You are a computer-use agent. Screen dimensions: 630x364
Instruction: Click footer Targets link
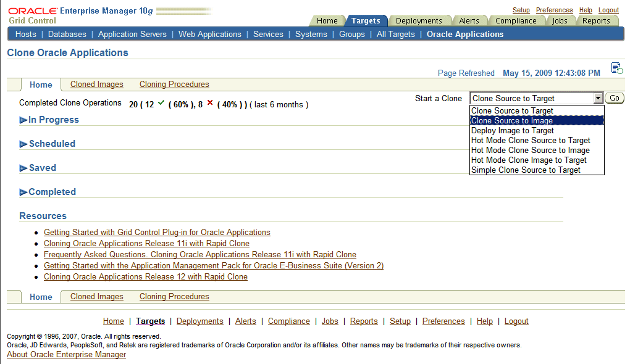pyautogui.click(x=150, y=321)
